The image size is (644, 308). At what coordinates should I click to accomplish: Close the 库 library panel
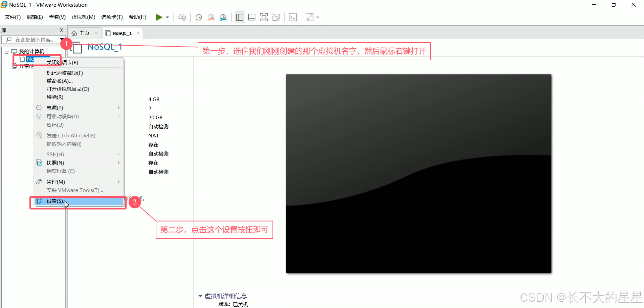(x=61, y=30)
